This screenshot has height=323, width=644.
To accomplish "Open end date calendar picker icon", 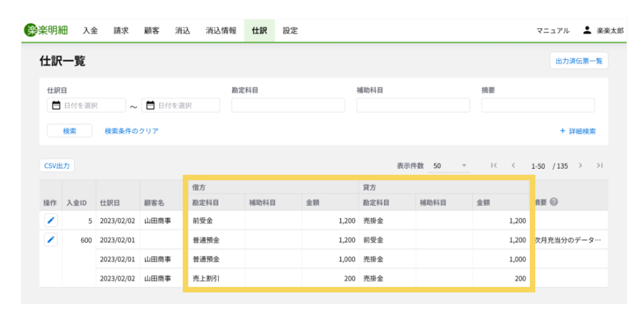I will click(150, 105).
